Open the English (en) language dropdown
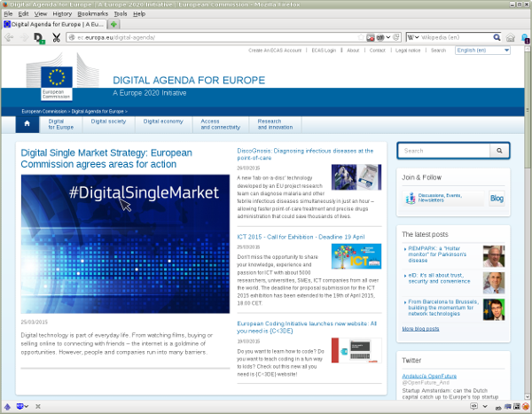Viewport: 532px width, 414px height. (482, 51)
